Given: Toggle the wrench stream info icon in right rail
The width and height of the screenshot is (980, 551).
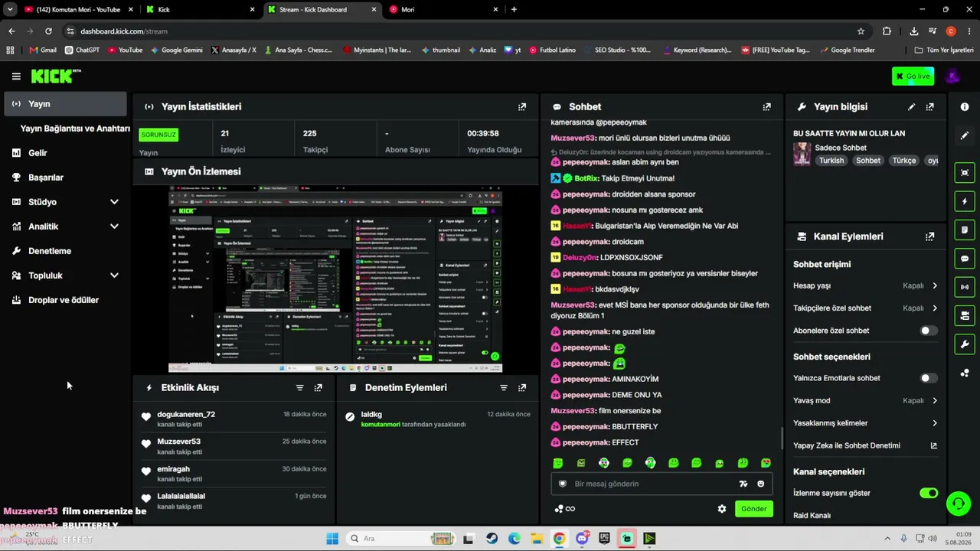Looking at the screenshot, I should click(965, 344).
